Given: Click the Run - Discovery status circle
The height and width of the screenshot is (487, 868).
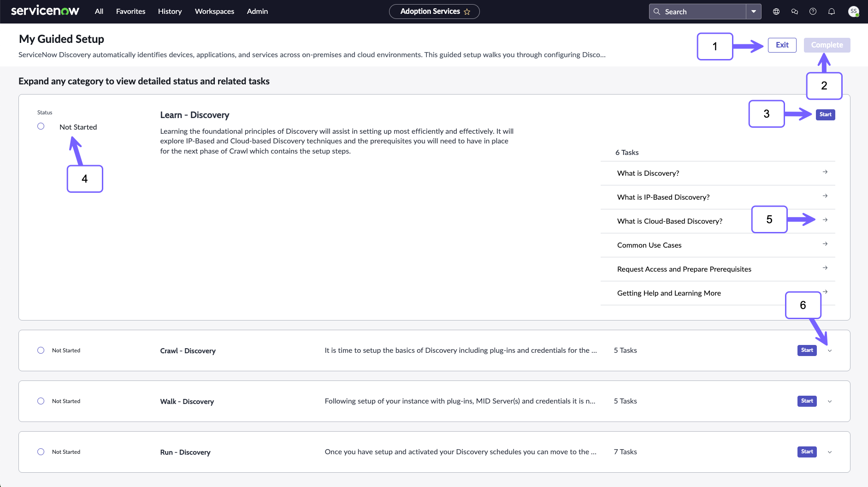Looking at the screenshot, I should pyautogui.click(x=41, y=452).
